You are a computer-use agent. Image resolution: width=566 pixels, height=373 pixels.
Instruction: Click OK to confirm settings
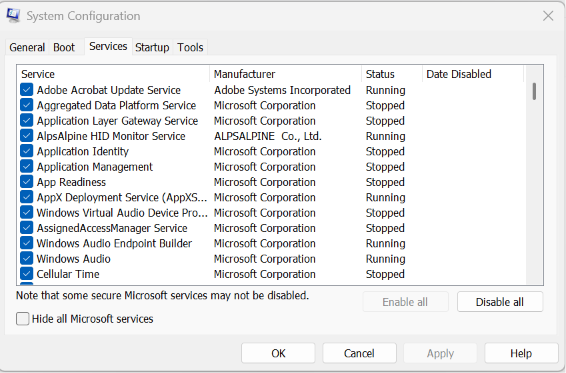(x=278, y=353)
